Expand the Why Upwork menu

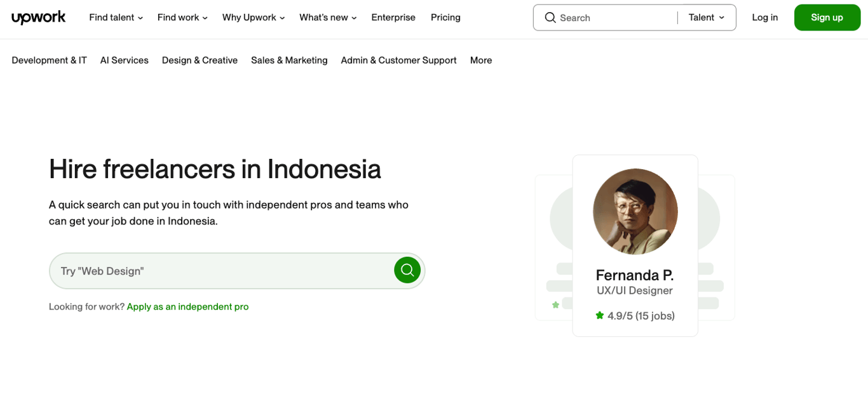(252, 17)
